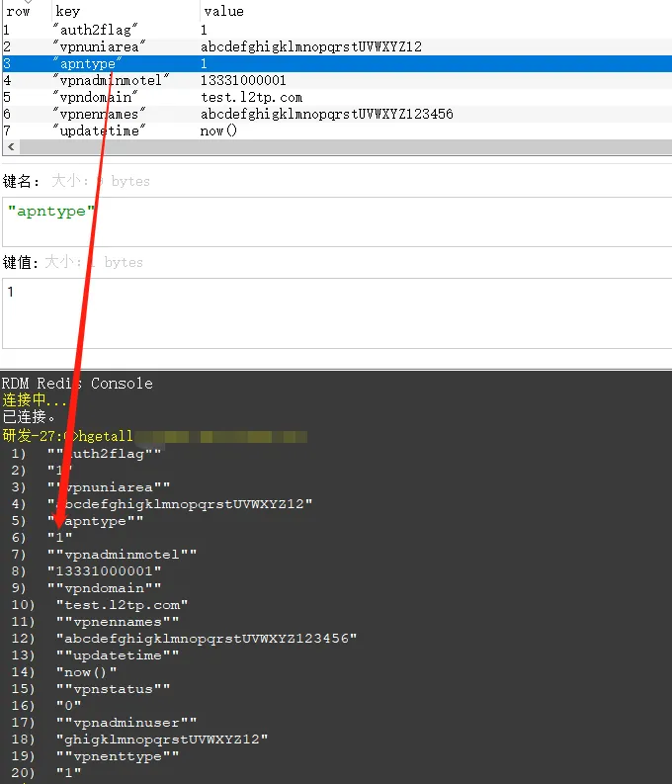Click the table's horizontal scrollbar

point(336,147)
